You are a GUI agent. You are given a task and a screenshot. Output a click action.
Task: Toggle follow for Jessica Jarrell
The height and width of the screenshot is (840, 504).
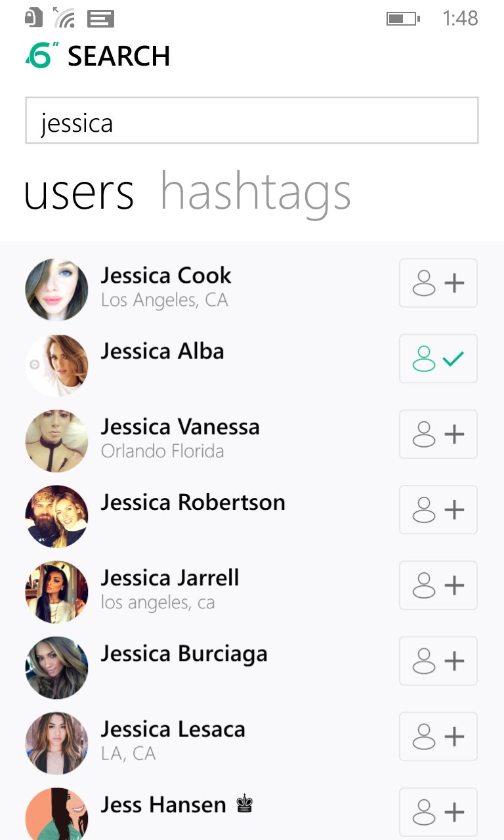438,585
